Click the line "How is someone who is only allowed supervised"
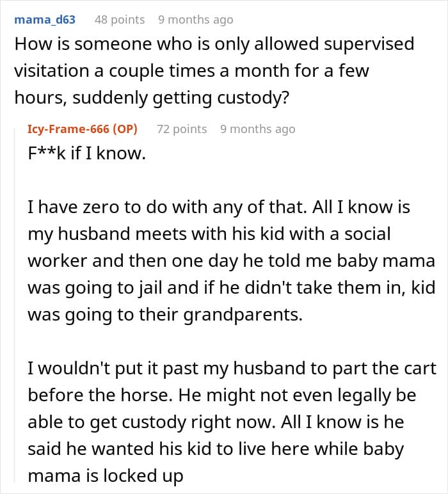Viewport: 448px width, 494px height. (214, 44)
